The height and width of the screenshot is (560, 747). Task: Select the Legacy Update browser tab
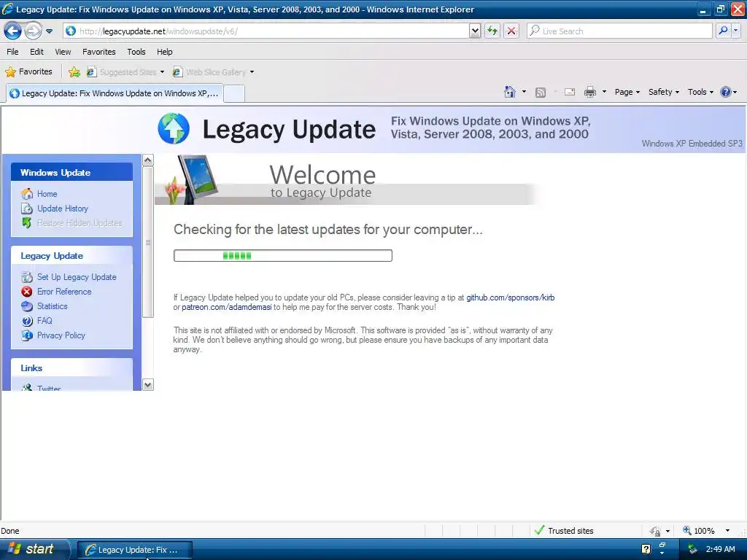tap(115, 93)
